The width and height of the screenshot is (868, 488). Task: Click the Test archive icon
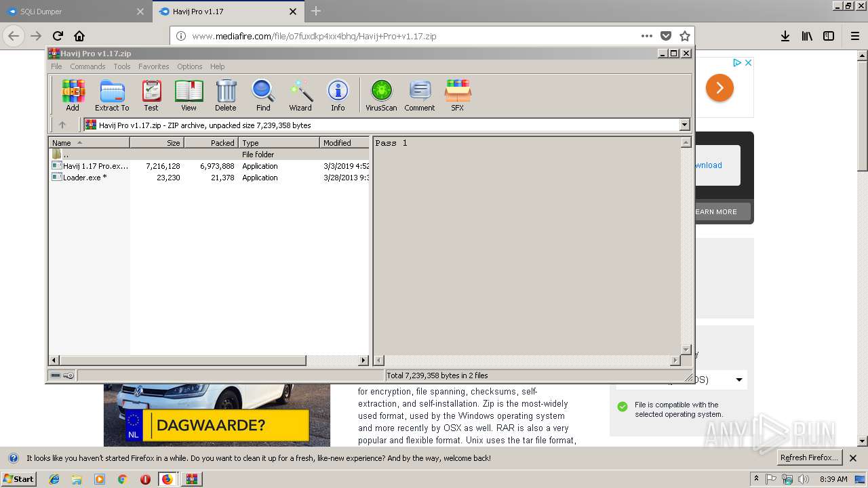(x=151, y=96)
